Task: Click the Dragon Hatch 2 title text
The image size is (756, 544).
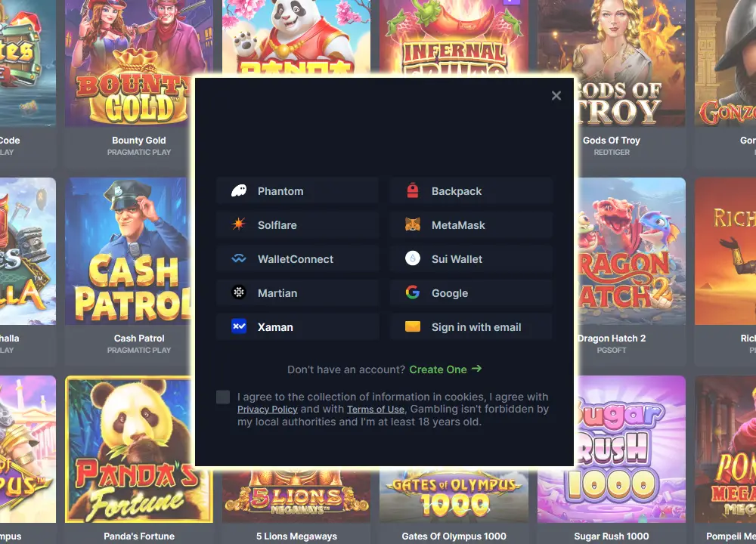Action: click(612, 338)
